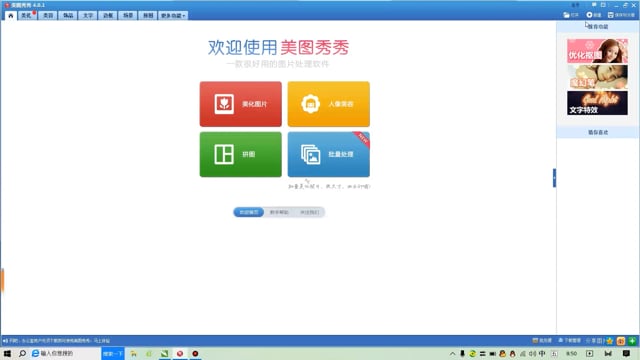The width and height of the screenshot is (640, 360).
Task: Switch to the 新手帮助 pill tab
Action: coord(279,212)
